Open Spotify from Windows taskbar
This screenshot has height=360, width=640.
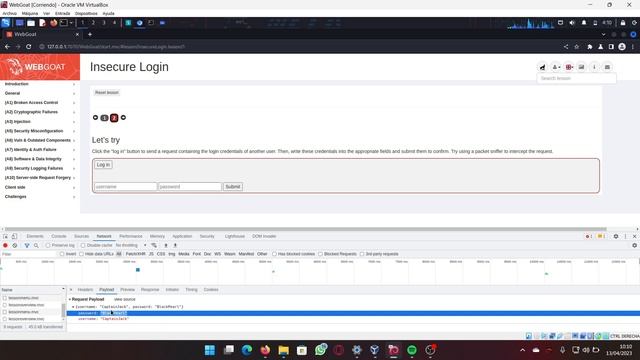click(412, 350)
